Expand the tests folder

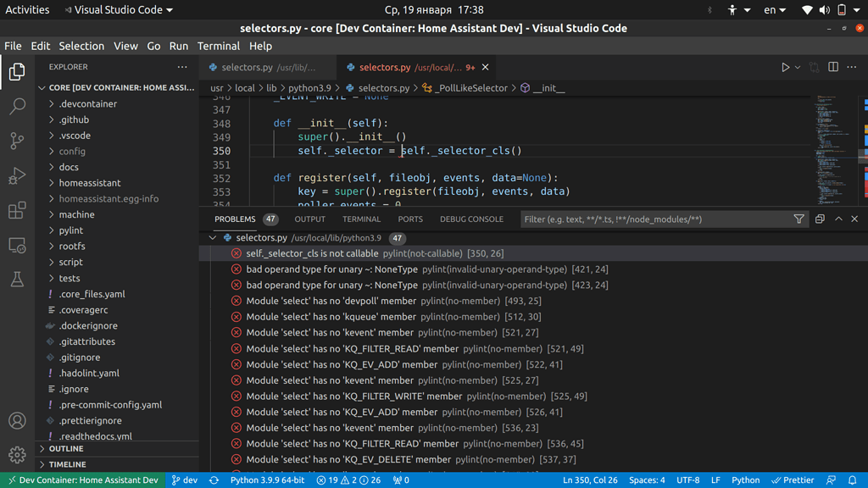(x=116, y=278)
